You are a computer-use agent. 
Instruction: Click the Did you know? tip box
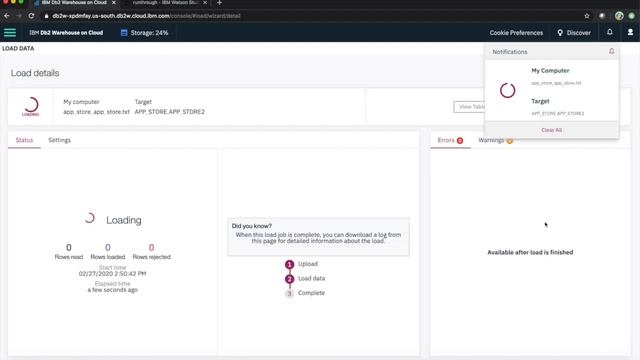coord(318,237)
